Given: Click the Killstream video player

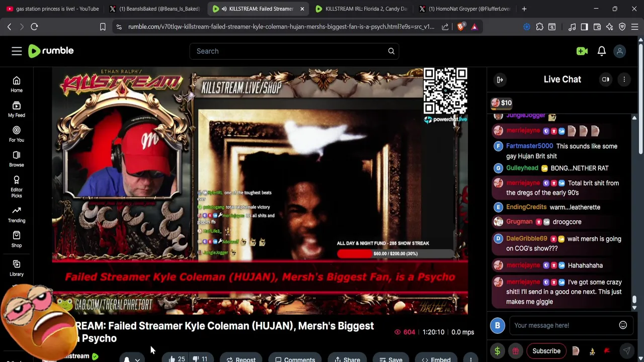Looking at the screenshot, I should click(260, 191).
